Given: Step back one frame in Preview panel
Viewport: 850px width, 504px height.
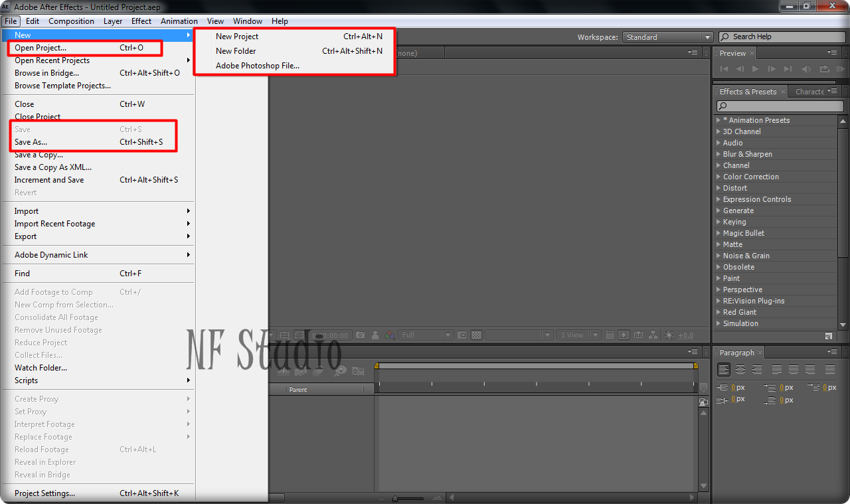Looking at the screenshot, I should point(740,69).
